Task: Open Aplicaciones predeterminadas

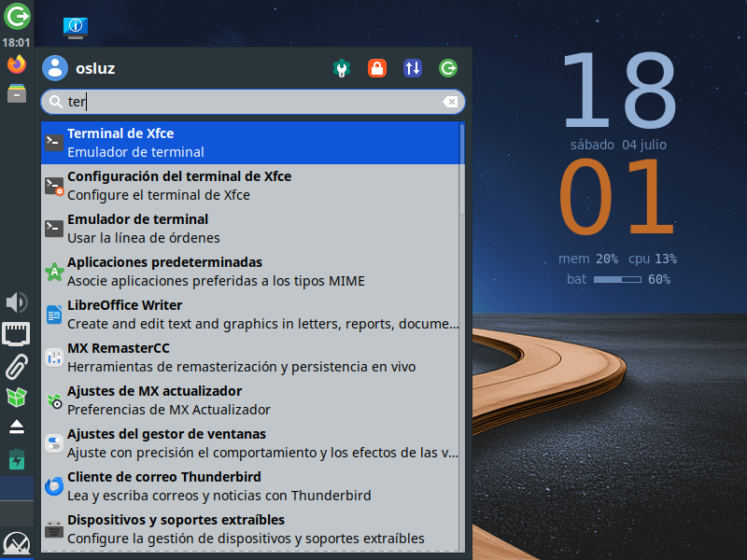Action: coord(250,272)
